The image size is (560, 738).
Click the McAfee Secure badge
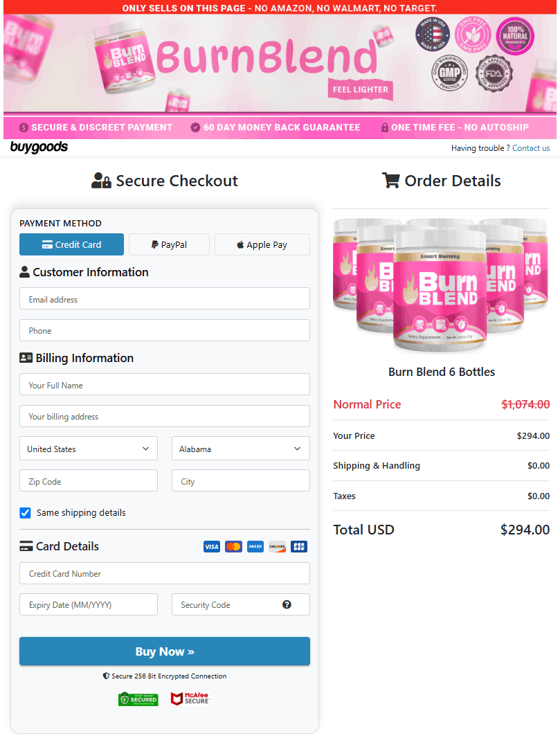[190, 699]
